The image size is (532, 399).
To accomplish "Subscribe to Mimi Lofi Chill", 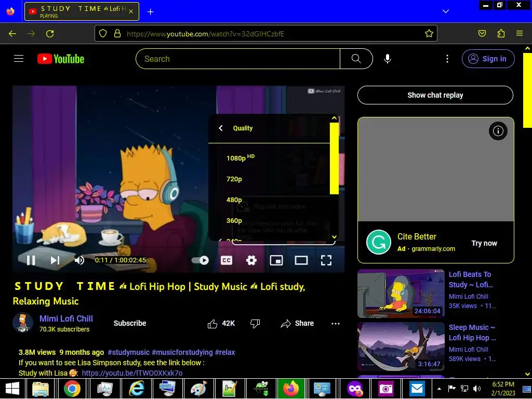I will coord(130,323).
